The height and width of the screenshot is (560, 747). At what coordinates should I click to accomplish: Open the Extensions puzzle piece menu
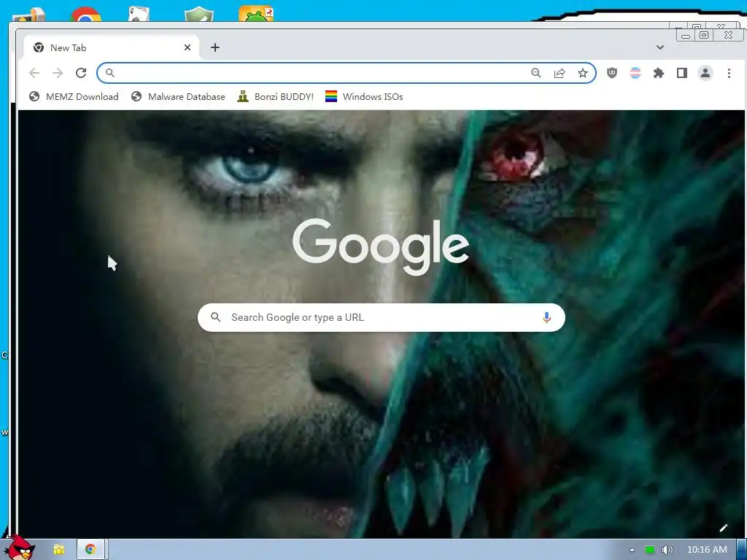[659, 73]
